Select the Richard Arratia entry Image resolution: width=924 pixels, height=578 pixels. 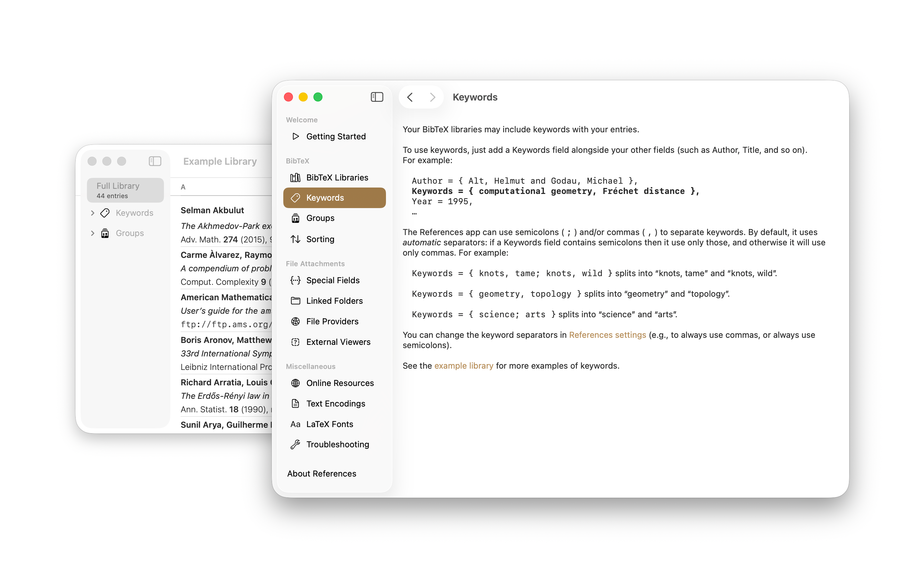[x=226, y=396]
